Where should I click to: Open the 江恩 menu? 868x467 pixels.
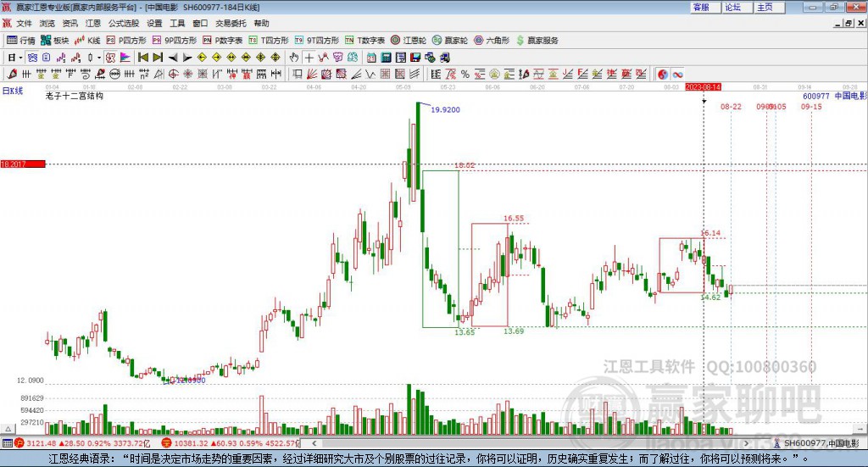pyautogui.click(x=93, y=23)
